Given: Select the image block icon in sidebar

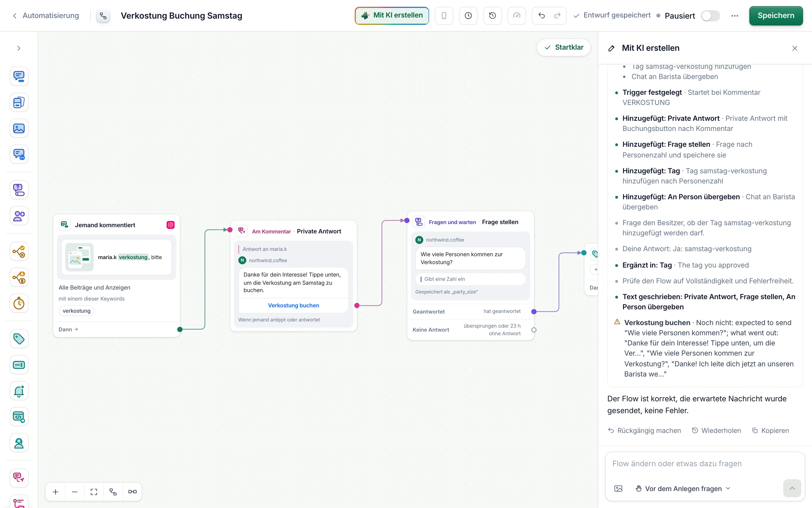Looking at the screenshot, I should (x=19, y=128).
